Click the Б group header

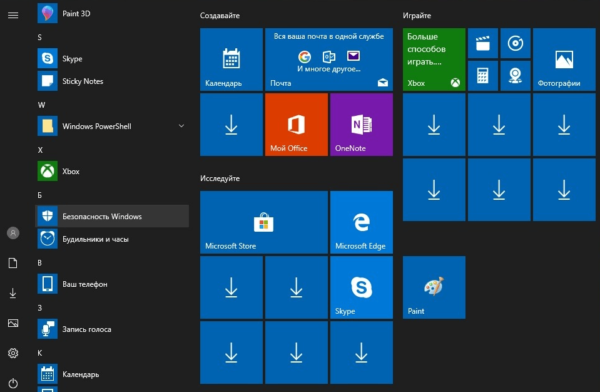click(39, 195)
